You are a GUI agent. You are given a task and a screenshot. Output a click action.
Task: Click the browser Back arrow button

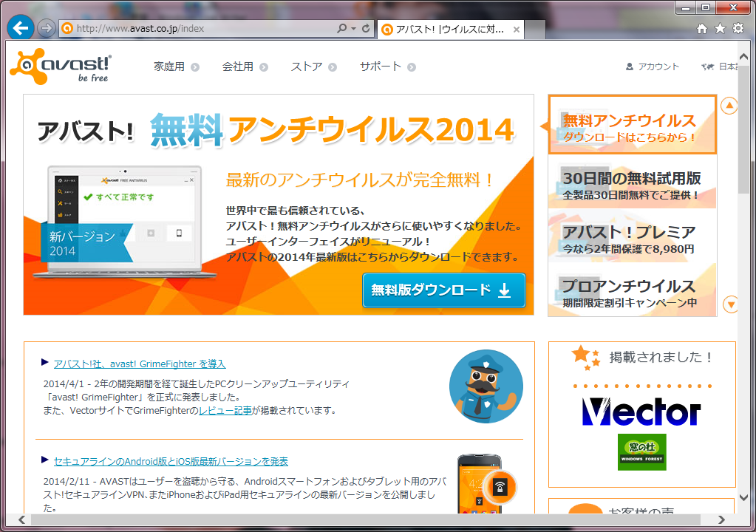click(20, 28)
